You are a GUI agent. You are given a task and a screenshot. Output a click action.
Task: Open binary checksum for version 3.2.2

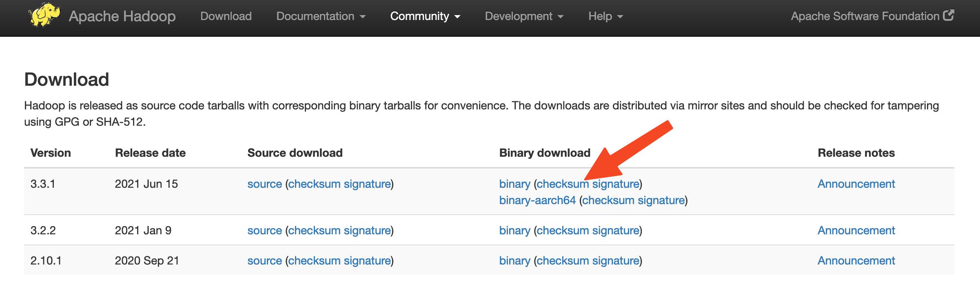pos(563,231)
